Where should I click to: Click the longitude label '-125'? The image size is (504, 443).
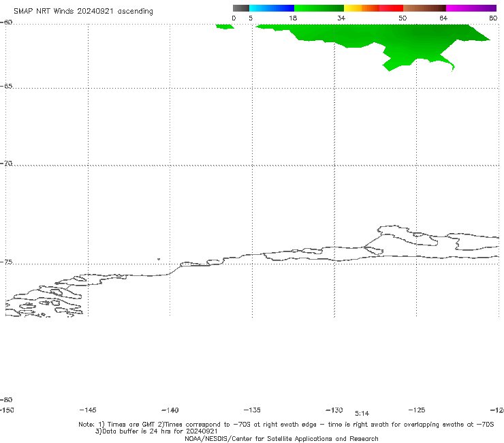pos(417,410)
